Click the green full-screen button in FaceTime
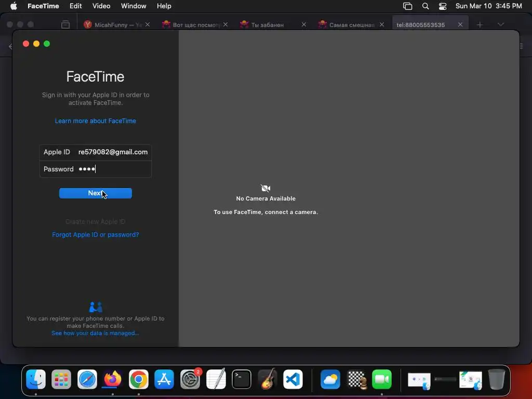 click(47, 44)
